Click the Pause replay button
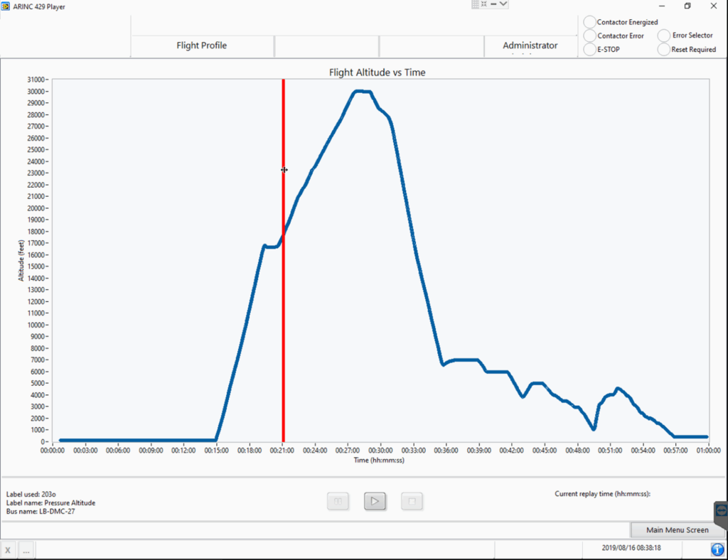The width and height of the screenshot is (728, 560). click(338, 502)
